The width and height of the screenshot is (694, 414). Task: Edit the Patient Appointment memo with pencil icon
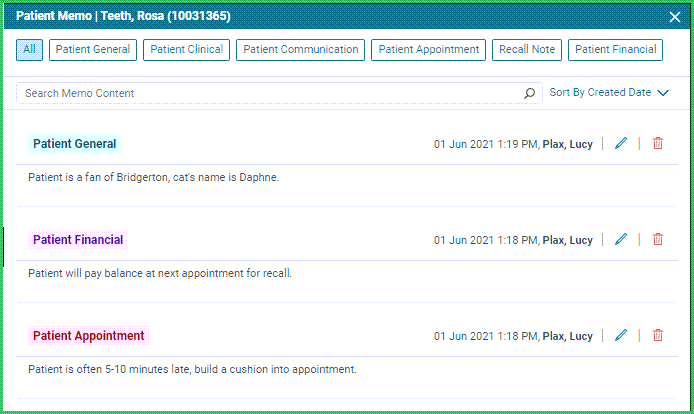621,336
